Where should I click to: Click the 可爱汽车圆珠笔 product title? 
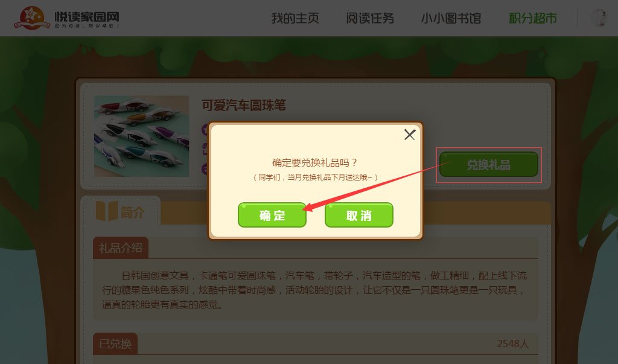[244, 105]
